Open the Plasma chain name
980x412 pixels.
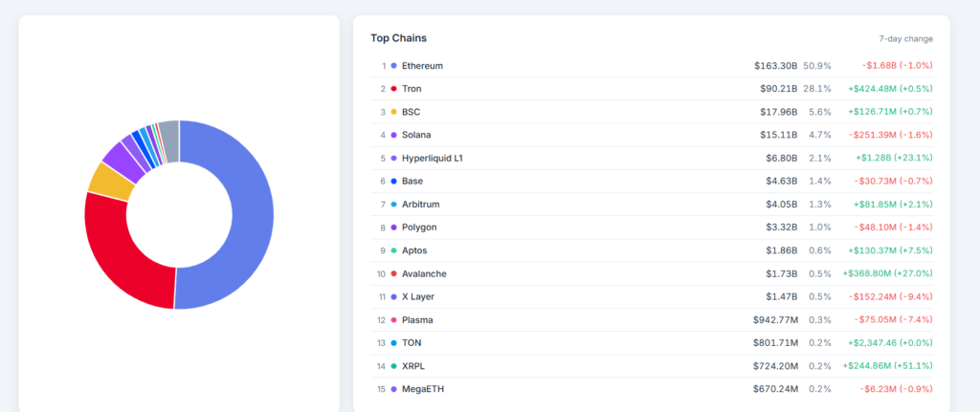click(x=417, y=319)
